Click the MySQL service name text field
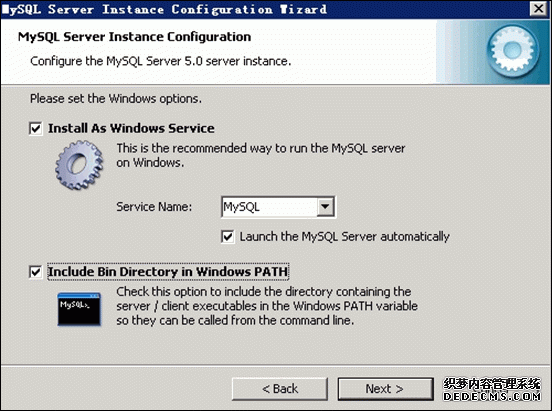 click(x=269, y=207)
